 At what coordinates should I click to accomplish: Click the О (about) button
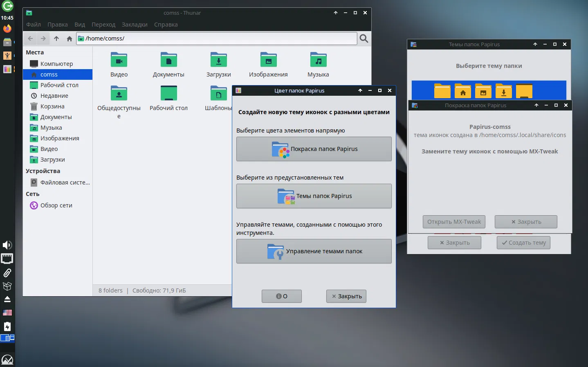(x=282, y=296)
